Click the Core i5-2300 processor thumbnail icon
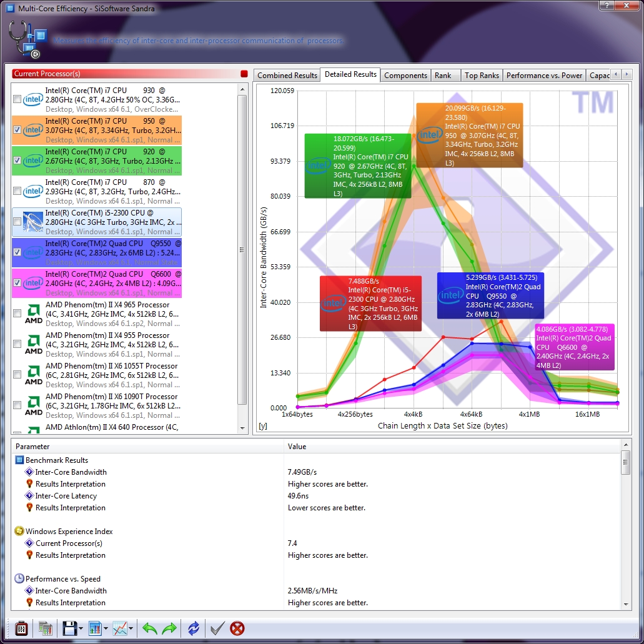The image size is (644, 644). point(33,222)
